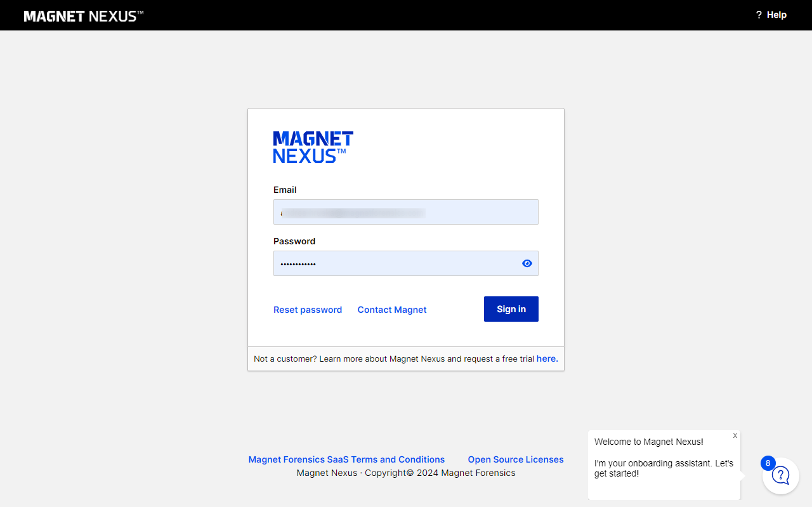Click the Help question mark icon

[x=759, y=15]
